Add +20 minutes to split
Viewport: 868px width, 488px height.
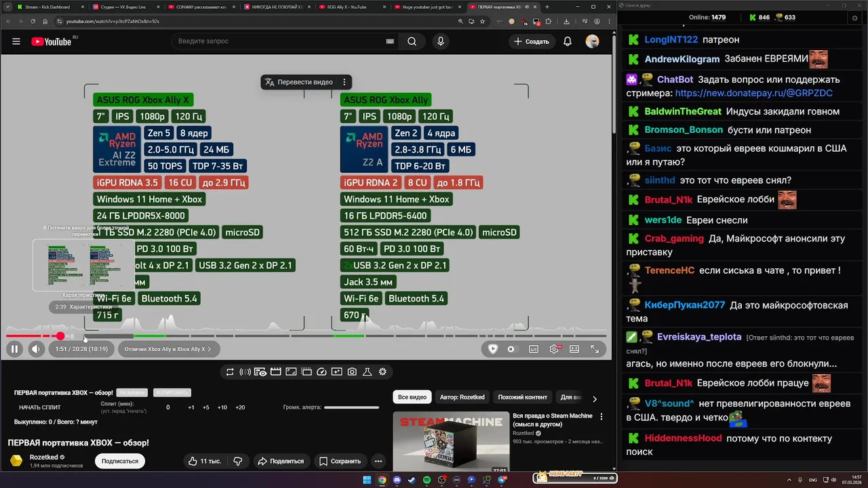coord(240,407)
